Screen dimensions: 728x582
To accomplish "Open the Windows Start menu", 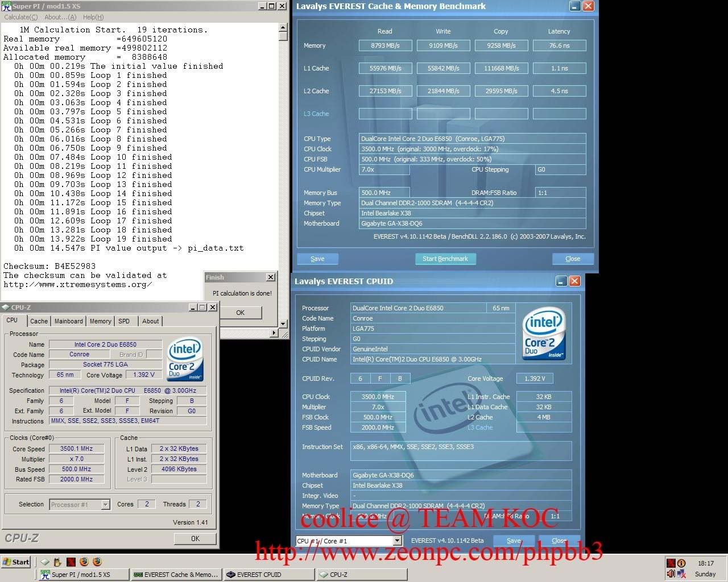I will 16,562.
